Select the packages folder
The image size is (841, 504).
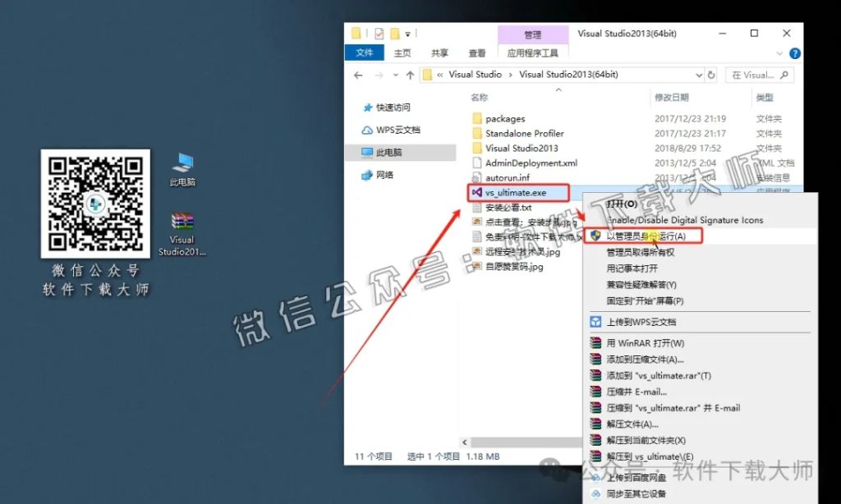(505, 118)
